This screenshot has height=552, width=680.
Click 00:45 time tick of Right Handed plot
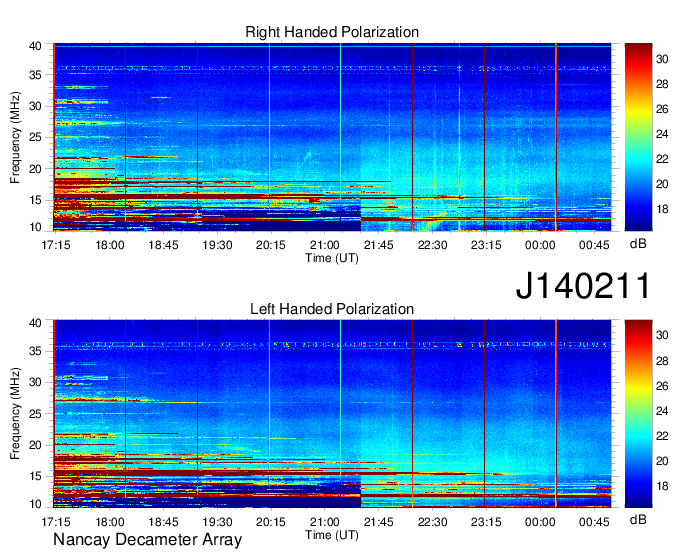(594, 245)
